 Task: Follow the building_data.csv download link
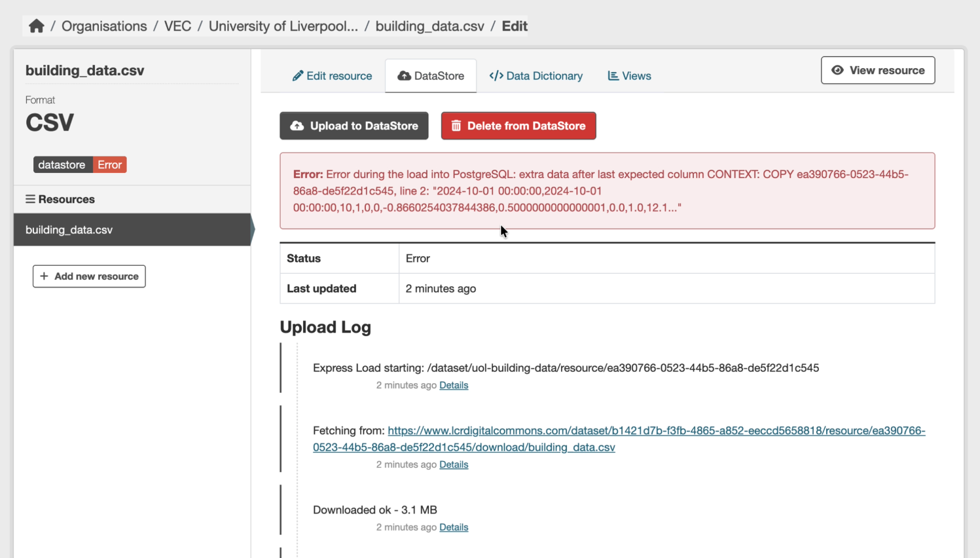pyautogui.click(x=564, y=447)
